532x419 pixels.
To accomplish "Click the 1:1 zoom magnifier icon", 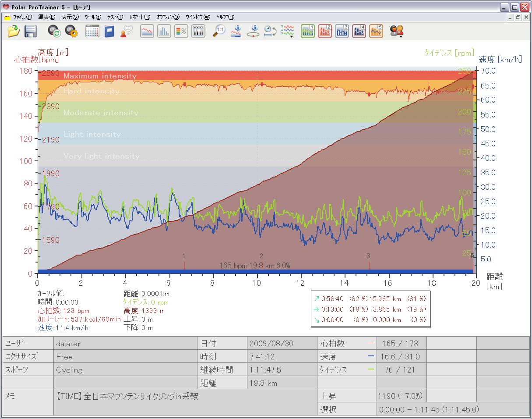I will tap(219, 31).
